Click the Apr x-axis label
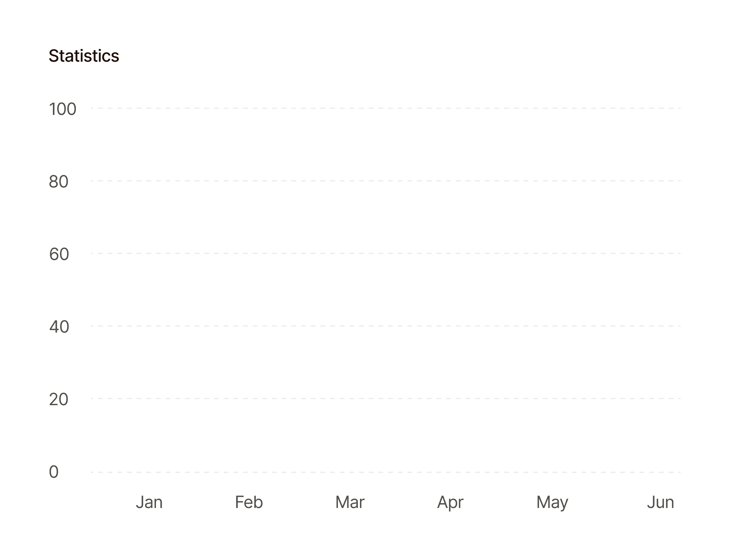The image size is (729, 560). pyautogui.click(x=450, y=502)
